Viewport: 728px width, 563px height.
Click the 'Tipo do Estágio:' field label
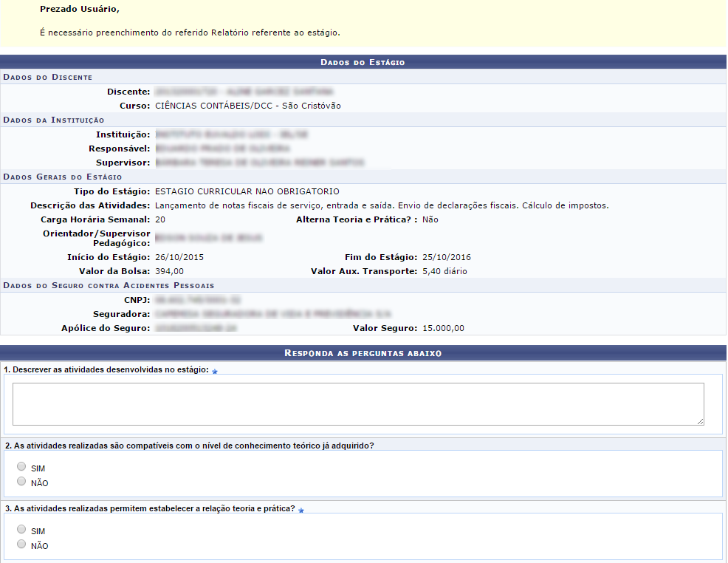(x=112, y=191)
